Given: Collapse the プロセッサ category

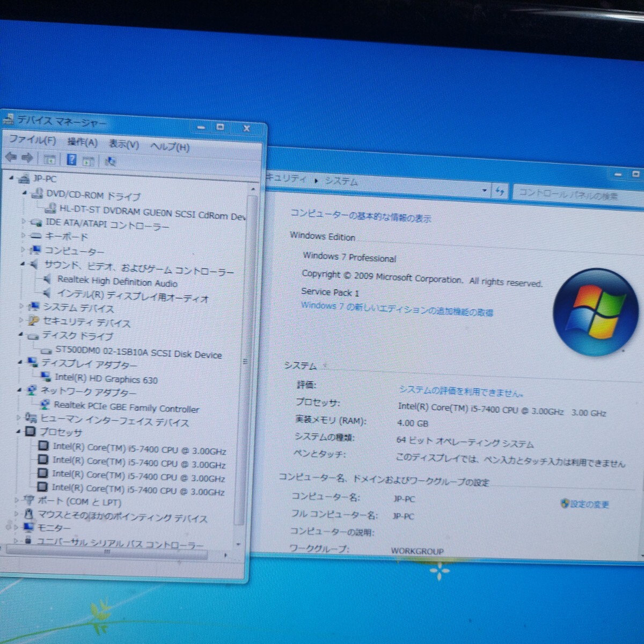Looking at the screenshot, I should pyautogui.click(x=19, y=431).
